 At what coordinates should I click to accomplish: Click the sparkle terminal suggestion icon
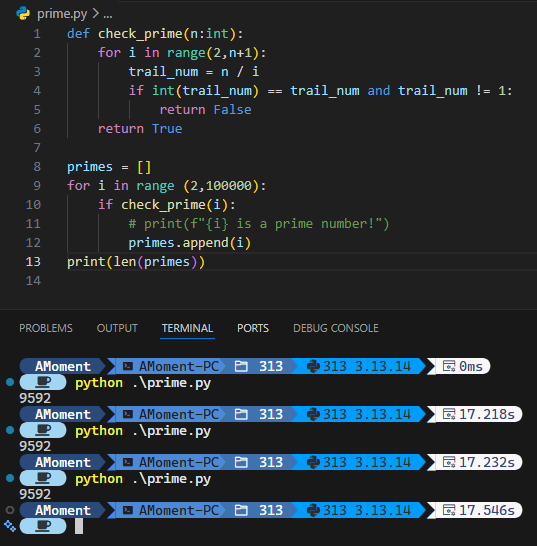click(10, 526)
